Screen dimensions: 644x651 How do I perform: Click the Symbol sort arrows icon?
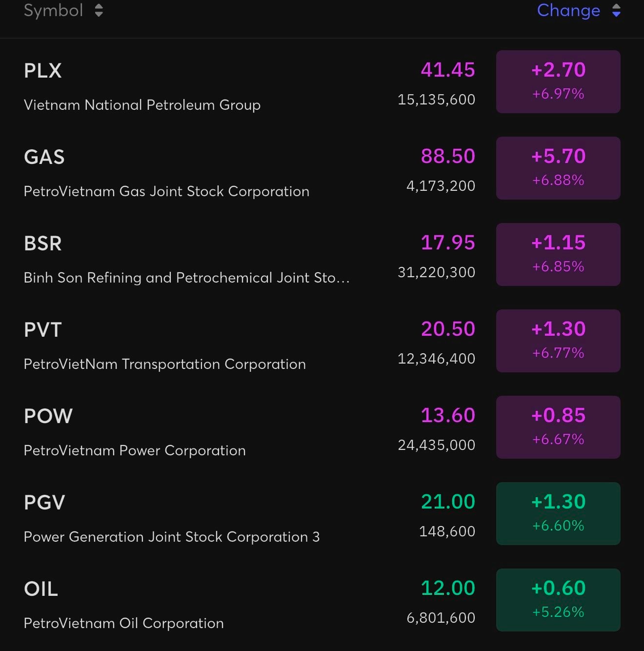pyautogui.click(x=99, y=10)
